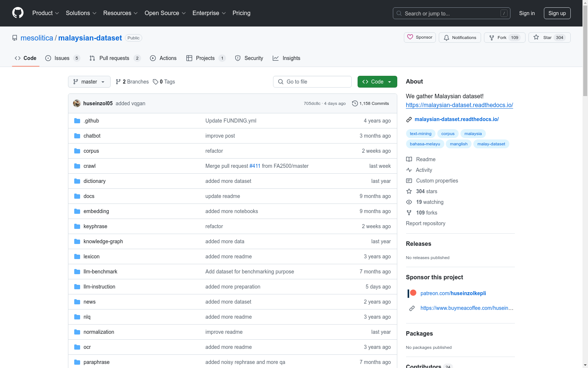Click the fork icon beside 109 forks

(409, 213)
